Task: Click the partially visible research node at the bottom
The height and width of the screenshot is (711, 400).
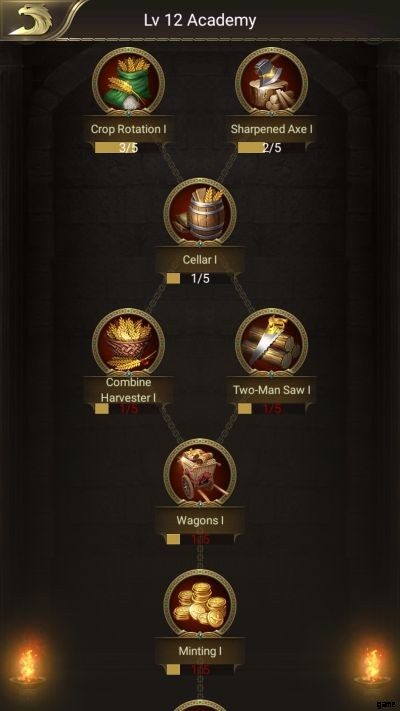Action: point(200,706)
